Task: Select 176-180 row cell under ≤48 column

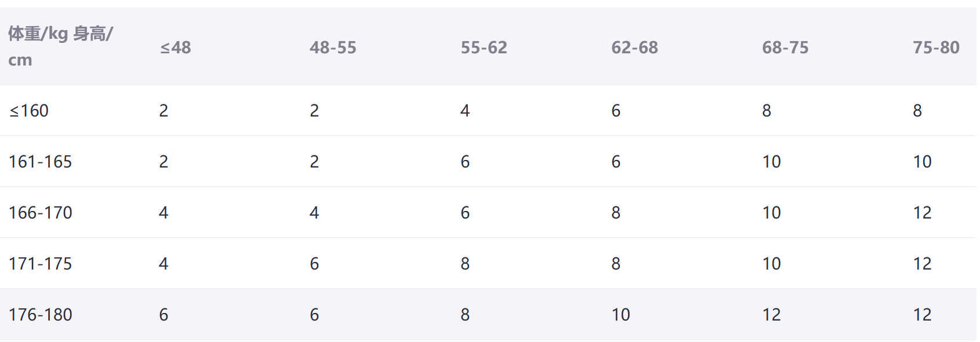Action: 164,315
